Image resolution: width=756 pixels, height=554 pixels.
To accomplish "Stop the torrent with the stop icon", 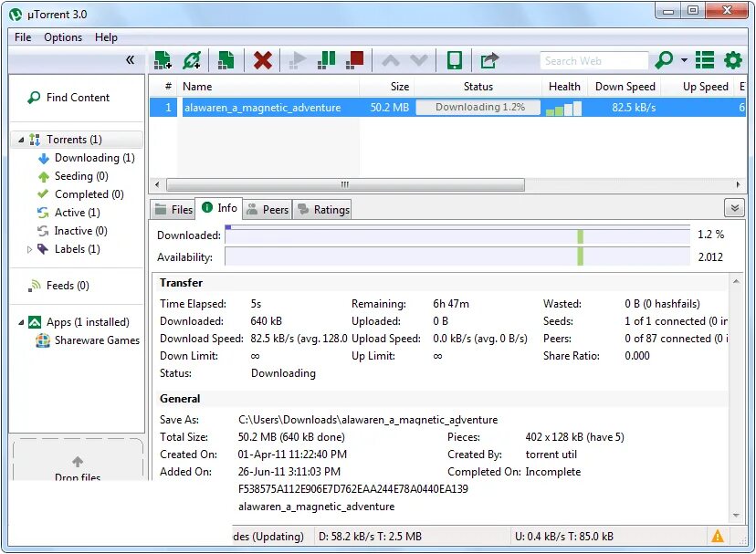I will pyautogui.click(x=355, y=60).
